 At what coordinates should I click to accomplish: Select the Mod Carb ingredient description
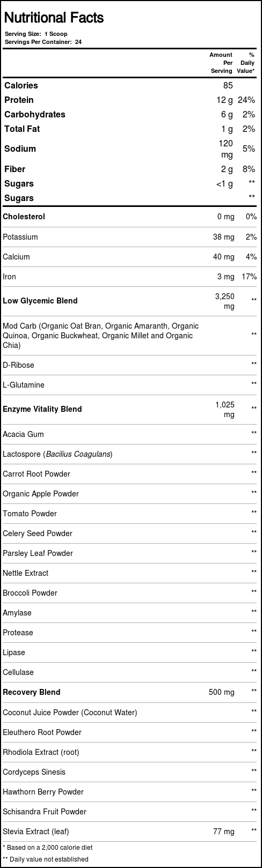click(x=101, y=336)
